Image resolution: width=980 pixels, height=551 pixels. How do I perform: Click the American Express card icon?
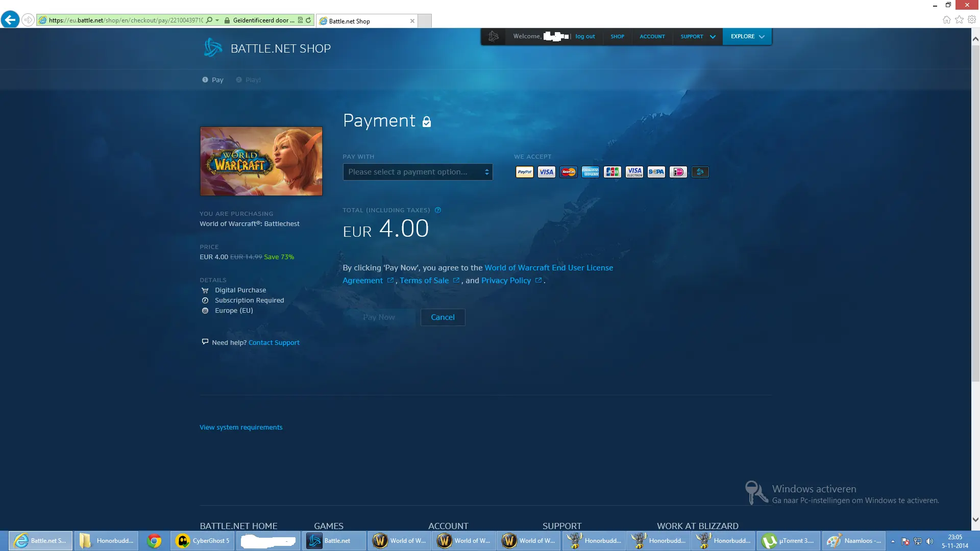(x=590, y=172)
